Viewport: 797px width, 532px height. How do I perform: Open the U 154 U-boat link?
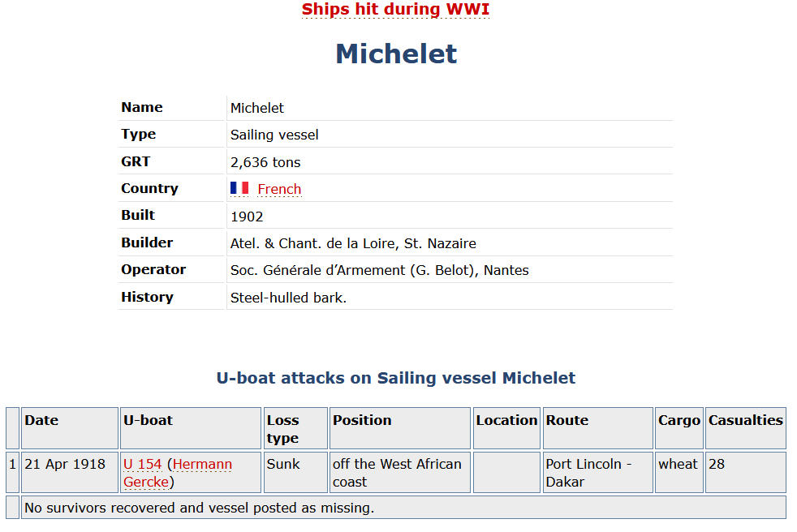(142, 464)
